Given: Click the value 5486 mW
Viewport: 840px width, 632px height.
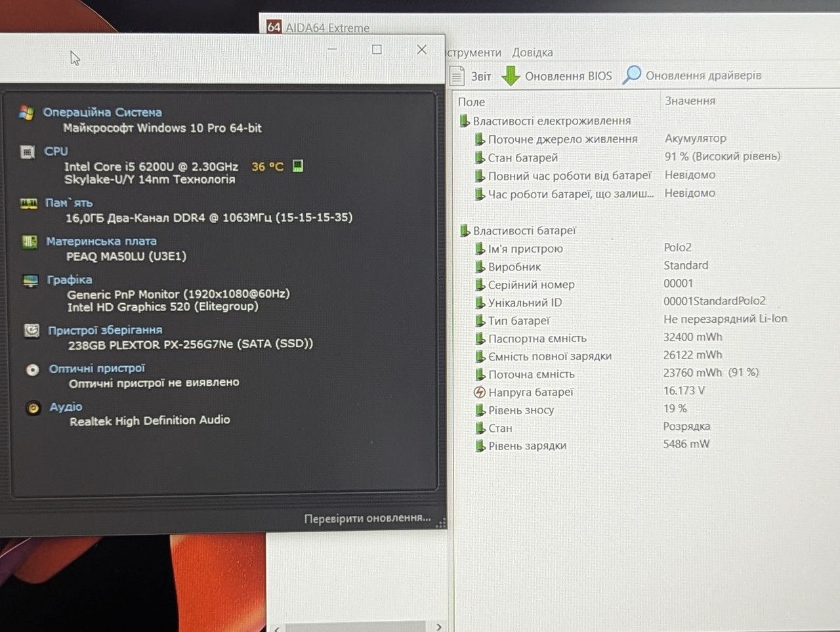Looking at the screenshot, I should click(686, 444).
